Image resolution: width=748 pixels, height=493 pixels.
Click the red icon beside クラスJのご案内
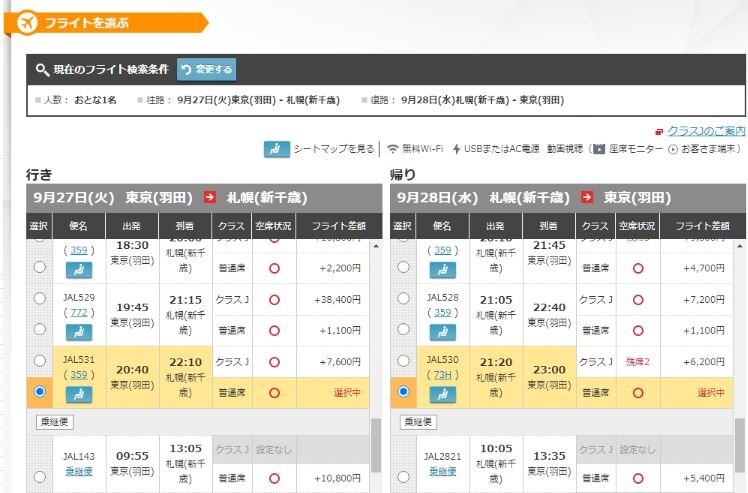[658, 131]
